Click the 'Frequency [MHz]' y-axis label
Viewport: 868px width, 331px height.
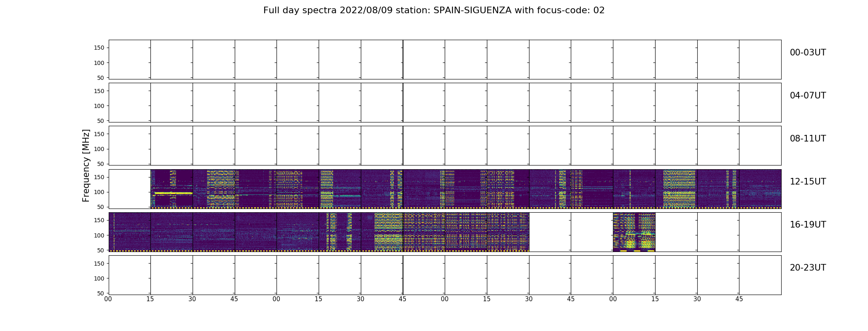(86, 165)
